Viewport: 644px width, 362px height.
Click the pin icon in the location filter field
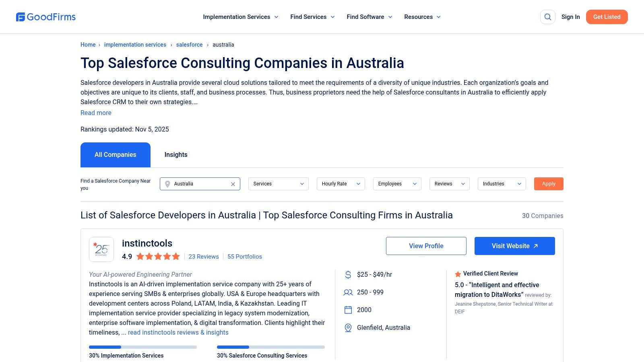tap(167, 184)
